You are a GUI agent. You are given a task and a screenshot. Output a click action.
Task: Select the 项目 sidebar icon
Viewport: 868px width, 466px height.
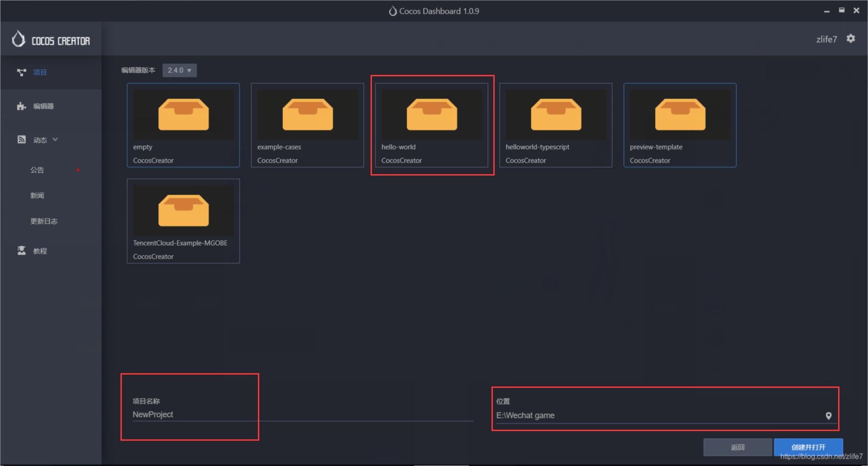[x=21, y=72]
